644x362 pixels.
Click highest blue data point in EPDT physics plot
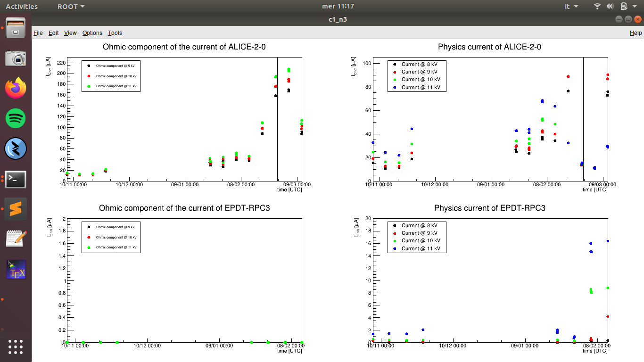(x=608, y=241)
